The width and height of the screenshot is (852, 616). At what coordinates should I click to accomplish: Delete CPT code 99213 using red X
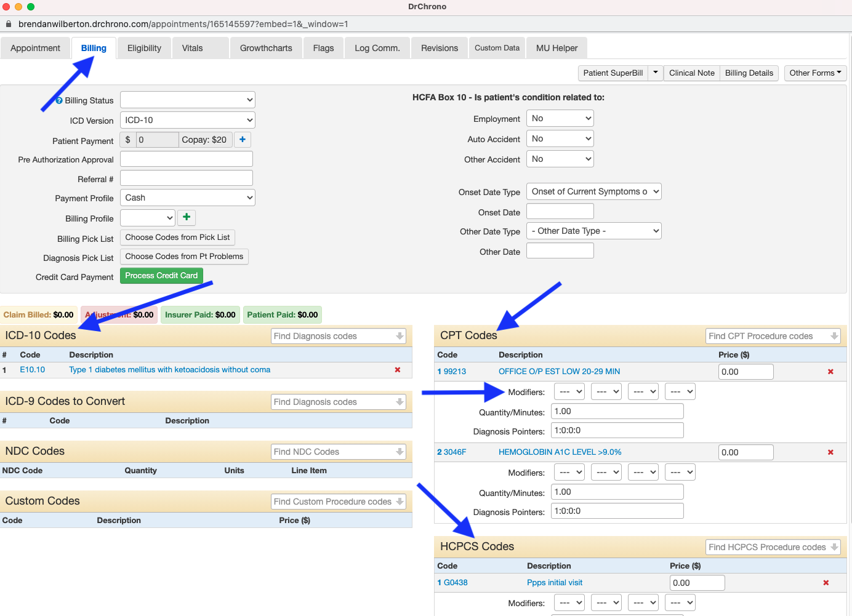[830, 372]
